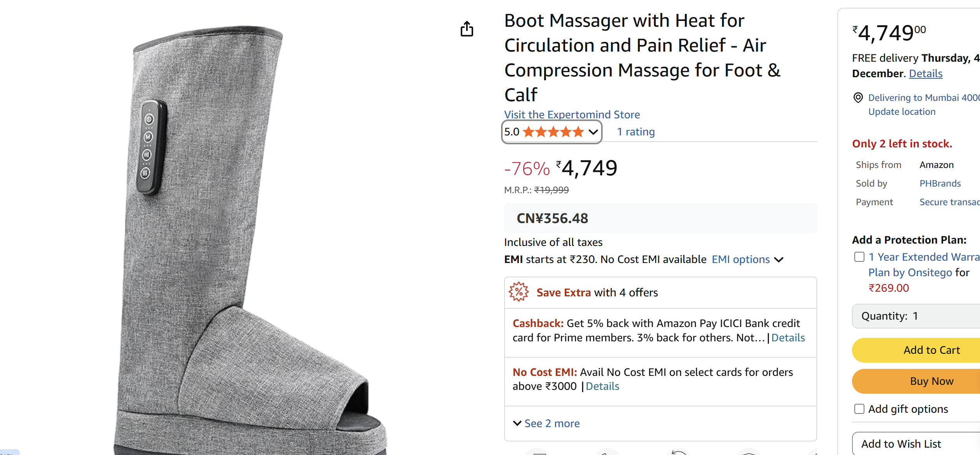Click the Add to Cart button
Screen dimensions: 980x455
(x=932, y=350)
